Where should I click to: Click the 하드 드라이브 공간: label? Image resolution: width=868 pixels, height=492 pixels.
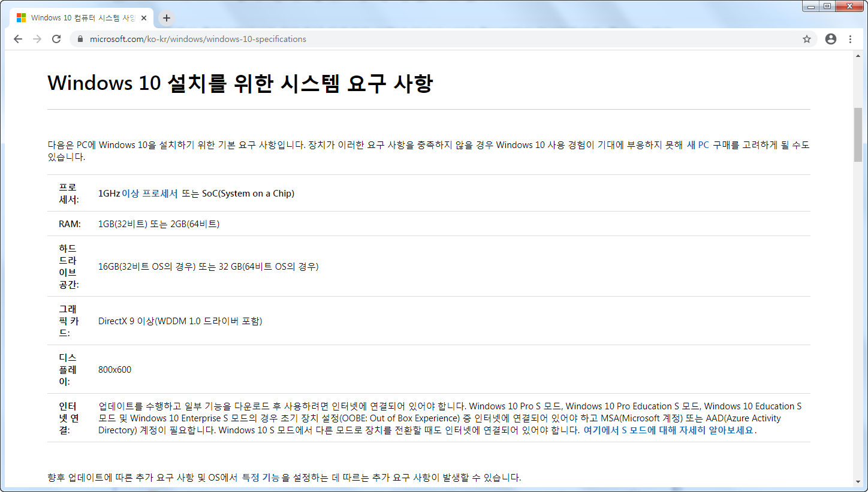(x=69, y=266)
